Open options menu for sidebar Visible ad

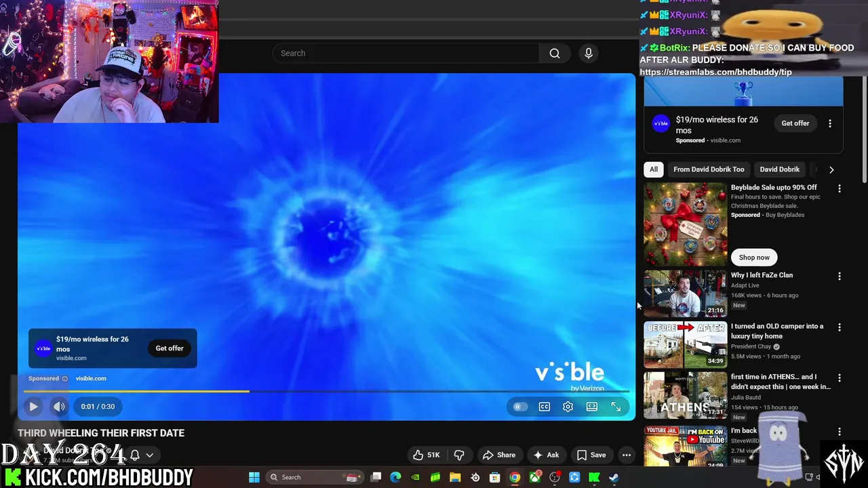point(830,123)
